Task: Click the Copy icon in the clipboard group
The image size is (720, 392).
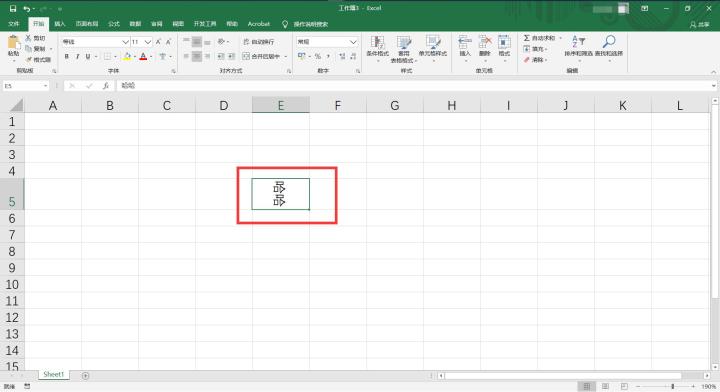Action: (28, 49)
